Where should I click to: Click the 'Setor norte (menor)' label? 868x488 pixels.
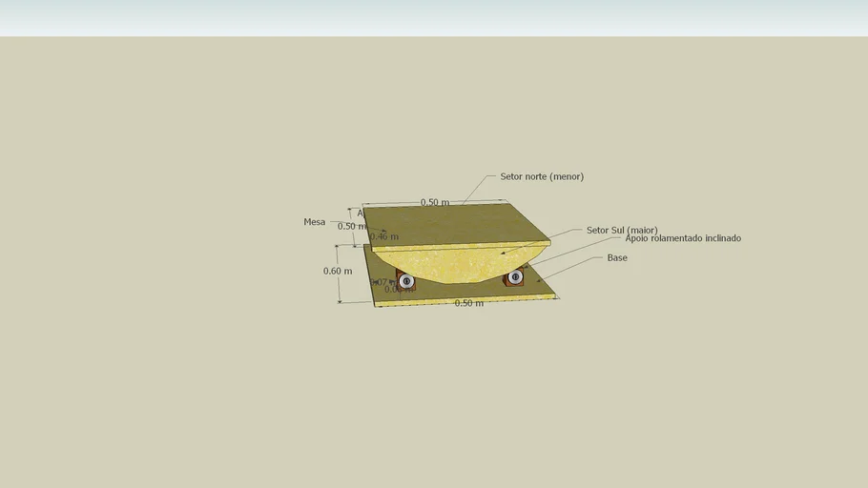tap(541, 176)
